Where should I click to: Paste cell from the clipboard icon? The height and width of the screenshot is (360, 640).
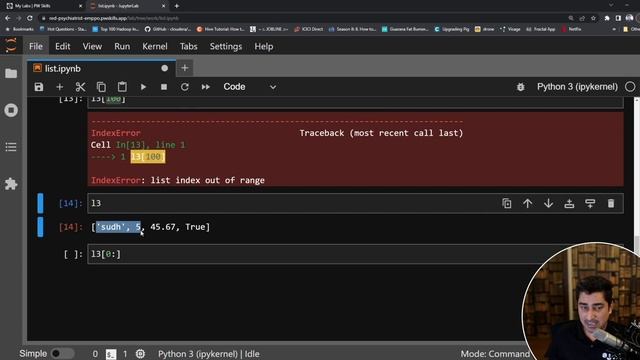point(122,87)
